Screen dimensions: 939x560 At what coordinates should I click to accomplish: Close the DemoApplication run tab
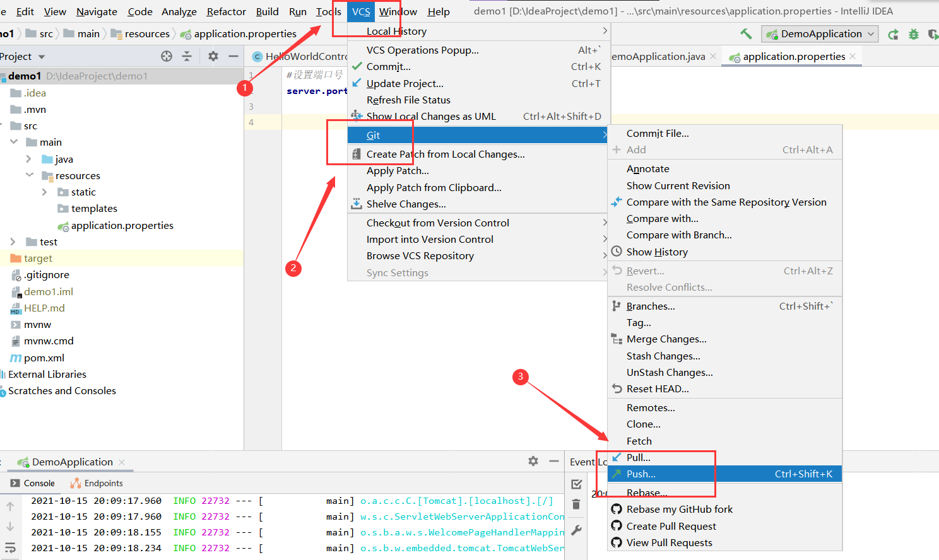[x=122, y=462]
